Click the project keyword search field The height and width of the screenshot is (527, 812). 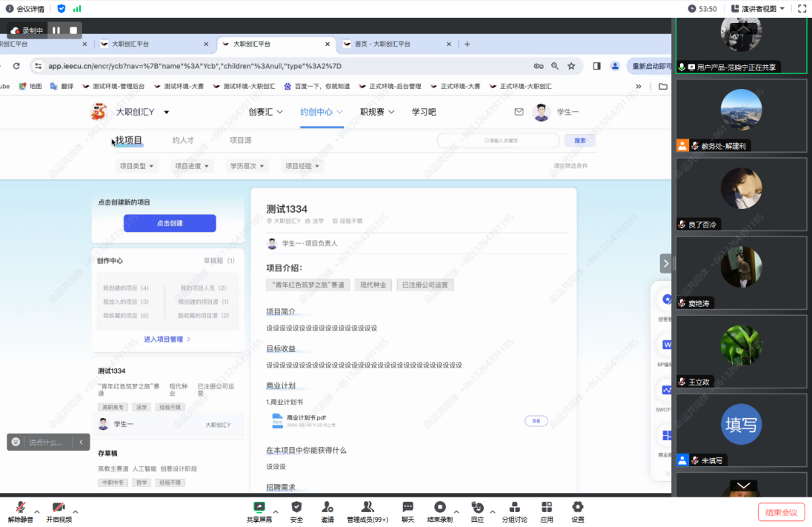point(498,140)
